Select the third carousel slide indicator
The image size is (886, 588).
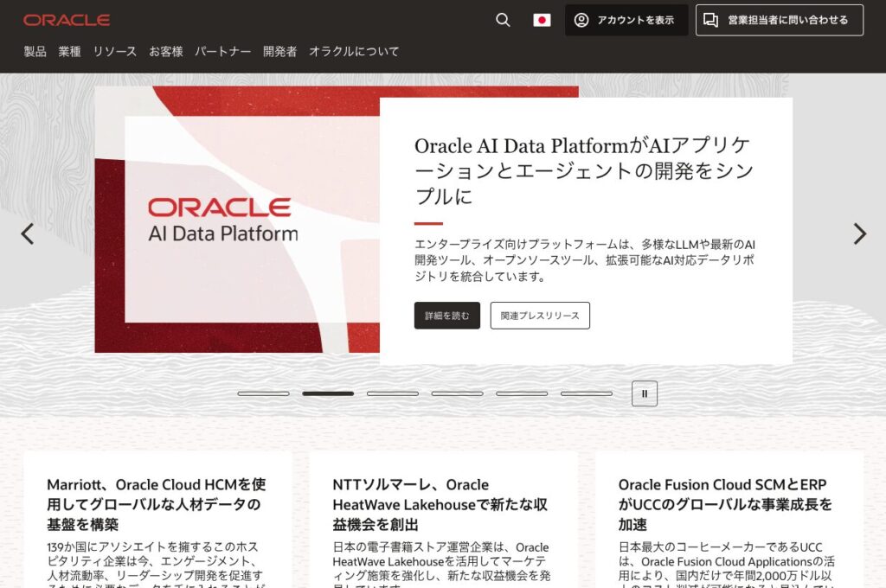(393, 393)
